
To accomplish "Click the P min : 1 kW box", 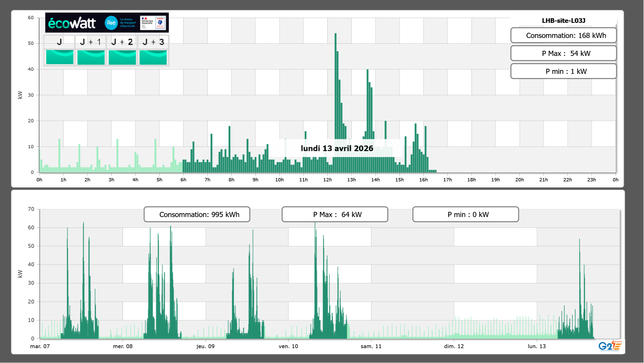I will pyautogui.click(x=563, y=71).
